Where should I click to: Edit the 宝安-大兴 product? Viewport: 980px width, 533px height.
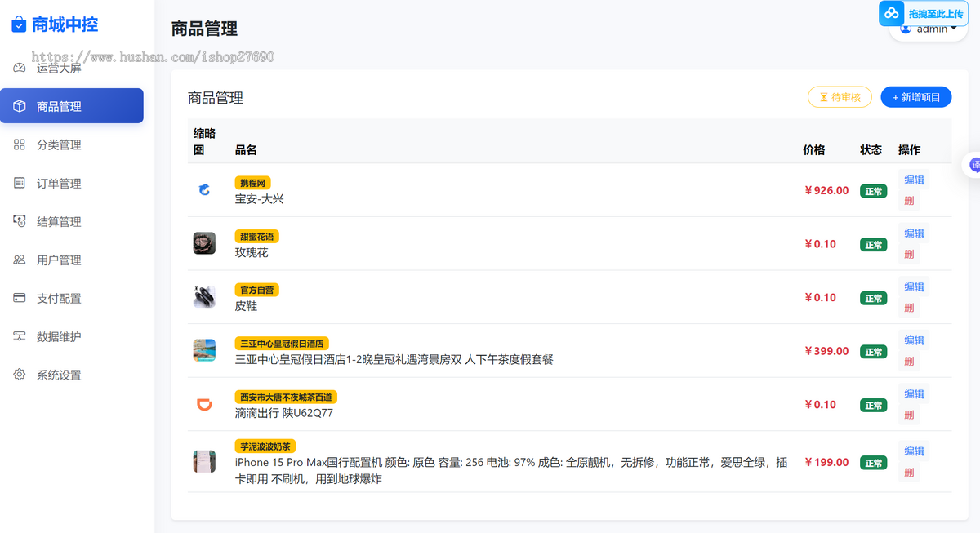click(x=914, y=180)
